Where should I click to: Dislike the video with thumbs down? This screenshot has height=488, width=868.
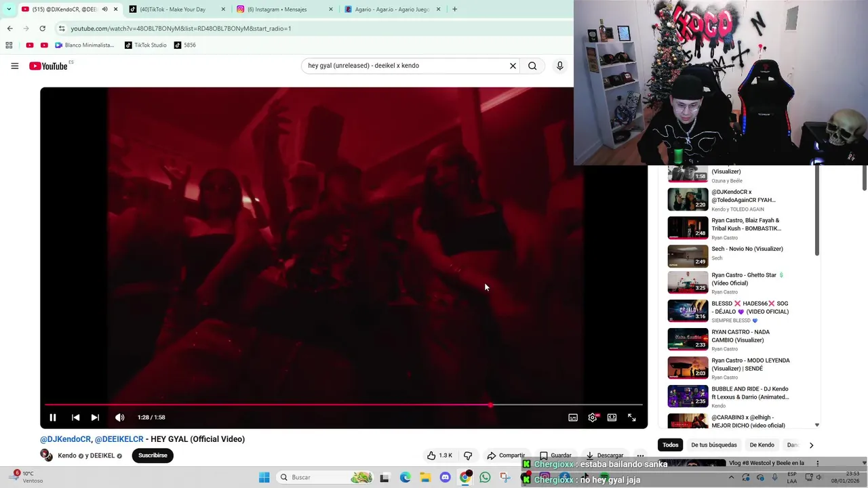point(467,455)
